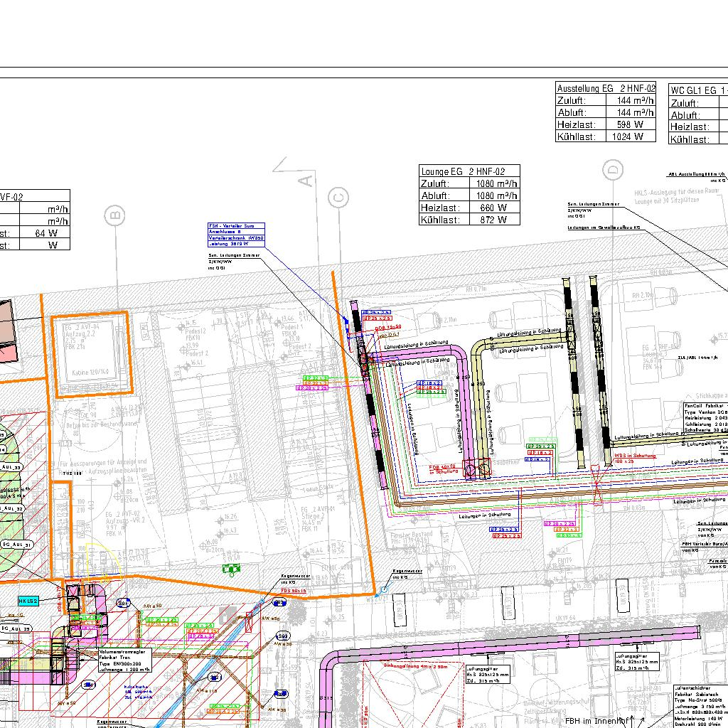Select the Ausstellung EG 2 HNF-02 table header

(606, 89)
